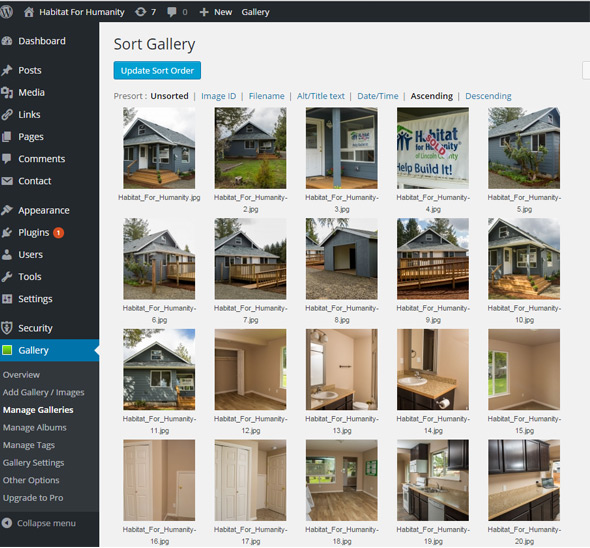
Task: Click the green Gallery icon
Action: [x=7, y=350]
